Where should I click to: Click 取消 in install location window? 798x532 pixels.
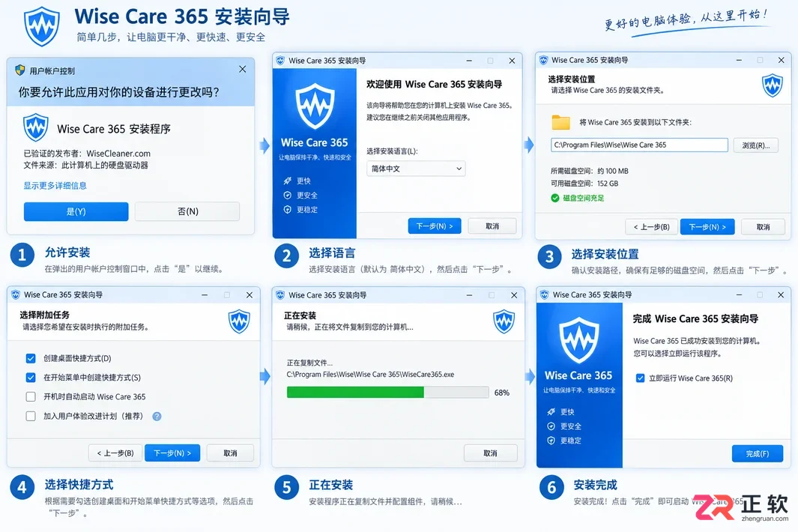click(x=763, y=227)
